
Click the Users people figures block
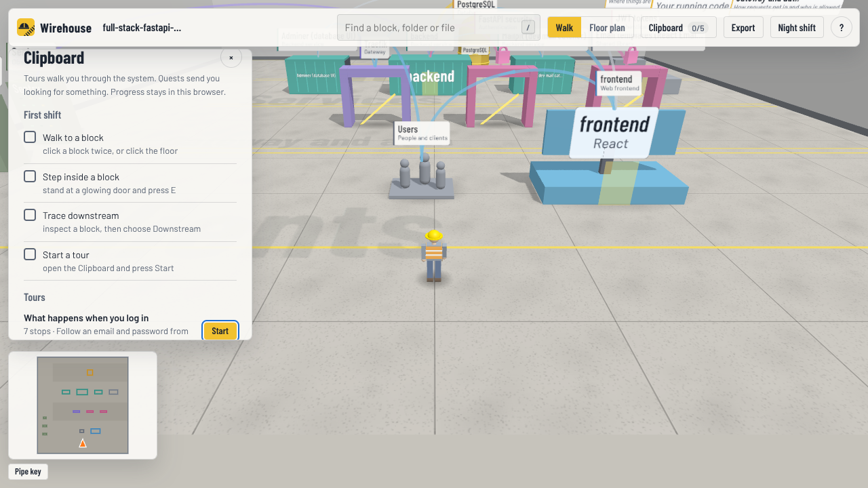(x=422, y=176)
